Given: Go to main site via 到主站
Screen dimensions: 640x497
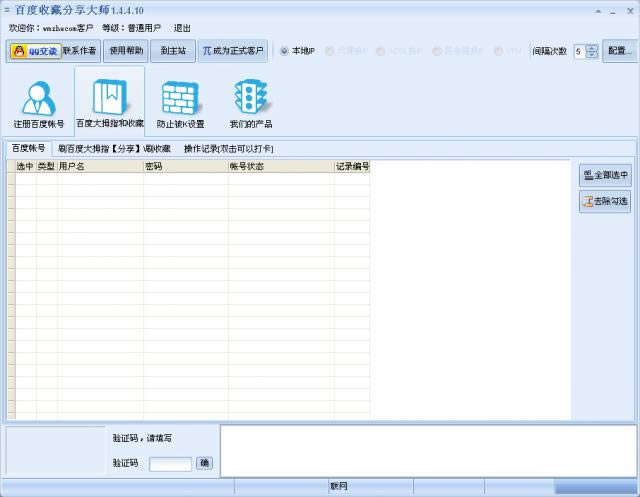Looking at the screenshot, I should pos(173,51).
